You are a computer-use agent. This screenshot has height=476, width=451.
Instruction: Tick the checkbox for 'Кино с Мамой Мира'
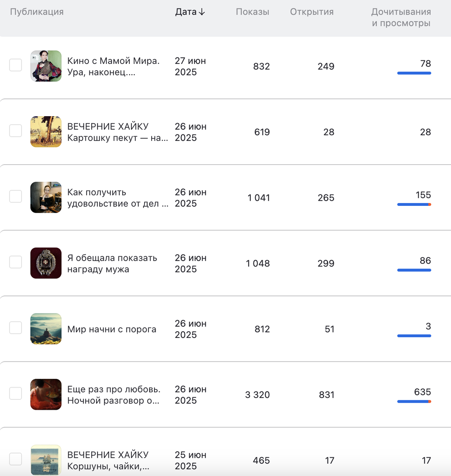[x=15, y=65]
